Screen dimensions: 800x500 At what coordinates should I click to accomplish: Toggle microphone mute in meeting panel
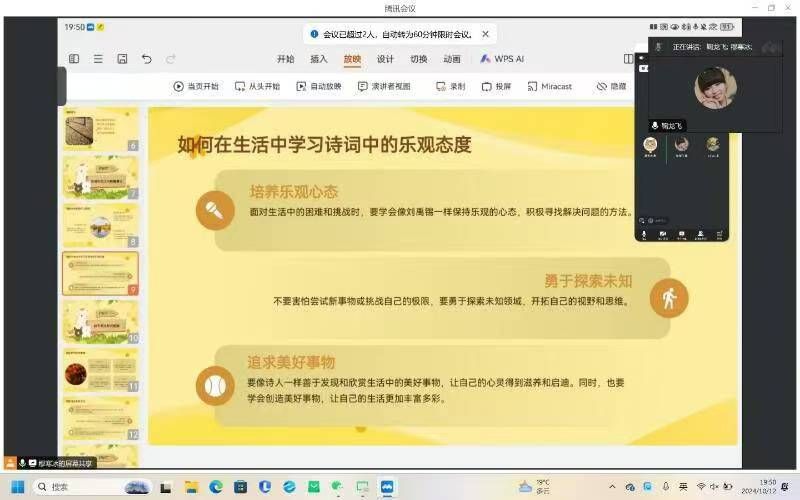644,234
